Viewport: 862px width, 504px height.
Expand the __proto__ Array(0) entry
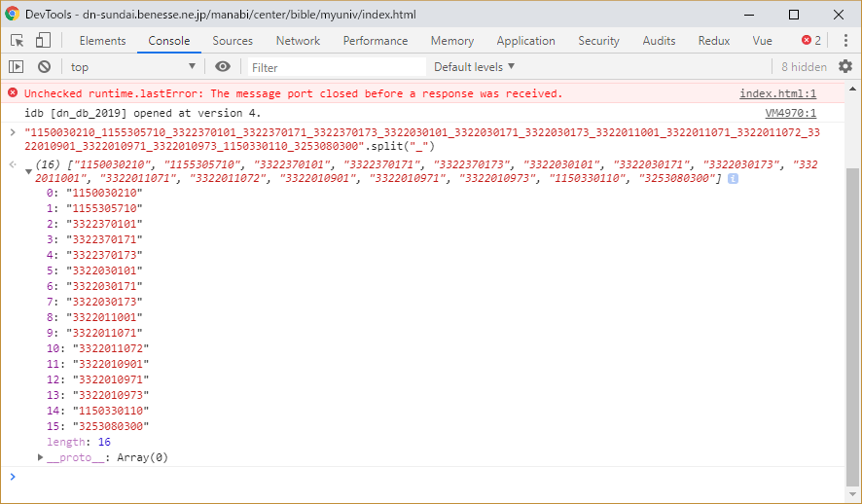tap(41, 457)
